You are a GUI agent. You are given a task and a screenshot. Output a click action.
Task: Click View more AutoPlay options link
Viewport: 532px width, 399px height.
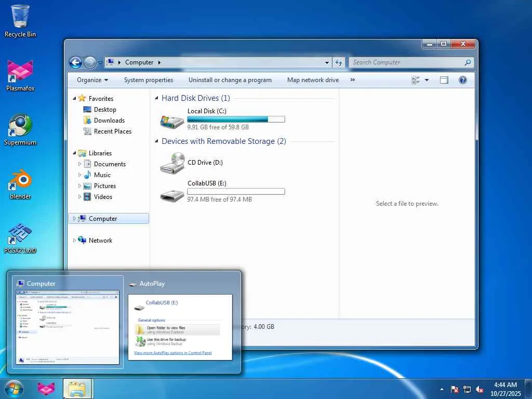tap(172, 353)
